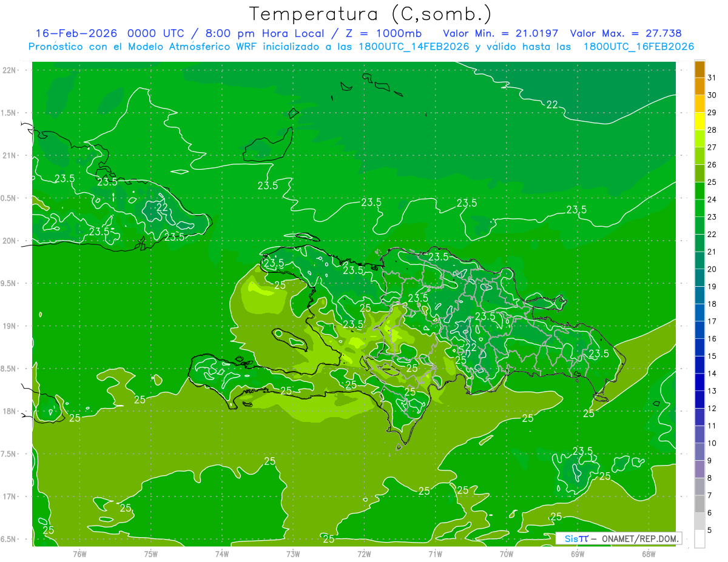Click the '22' contour label over eastern Cuba

pyautogui.click(x=162, y=207)
